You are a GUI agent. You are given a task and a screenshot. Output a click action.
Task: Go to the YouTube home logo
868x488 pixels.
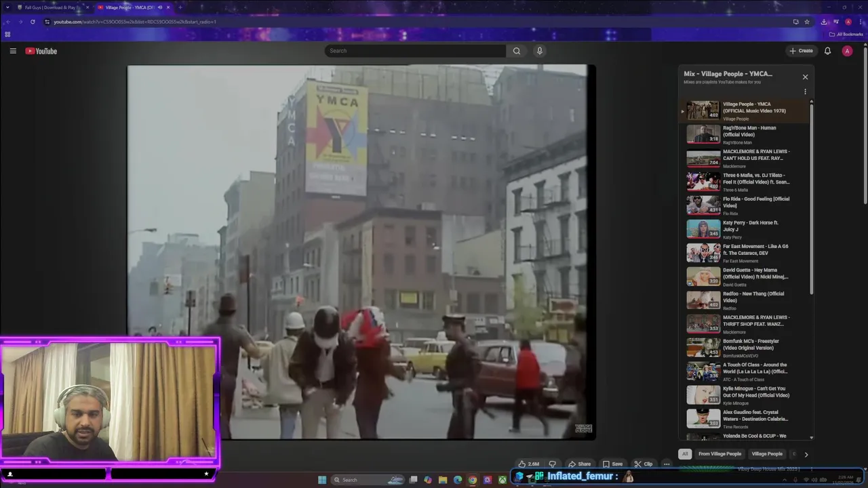[41, 51]
